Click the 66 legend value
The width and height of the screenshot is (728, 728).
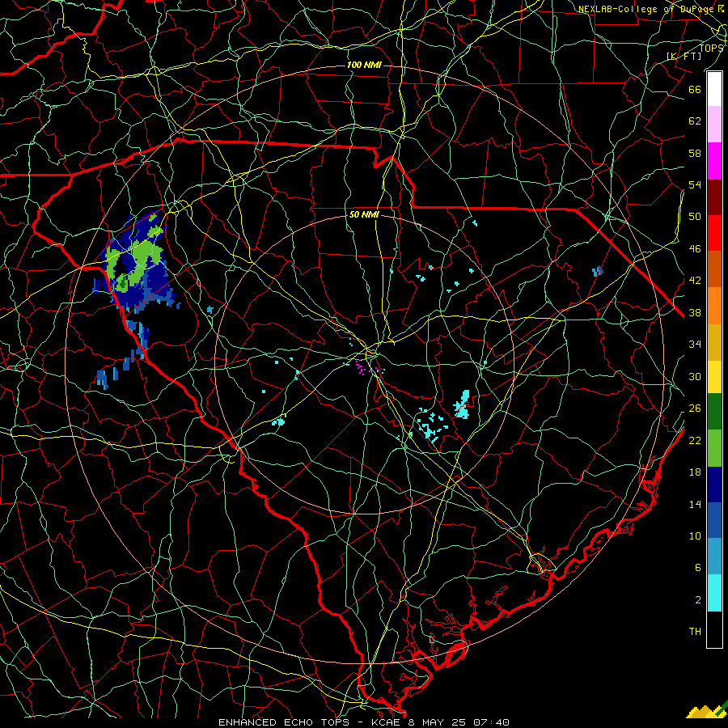click(x=695, y=89)
